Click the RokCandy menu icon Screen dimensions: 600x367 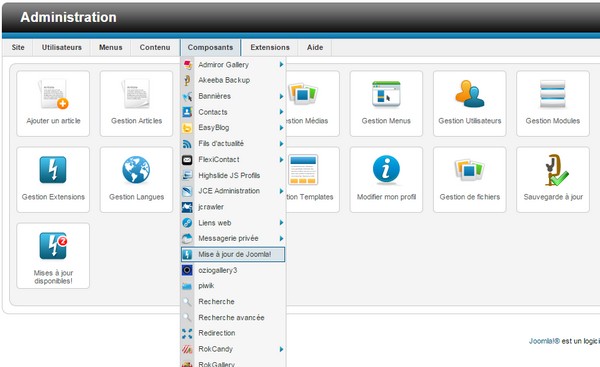pyautogui.click(x=187, y=349)
